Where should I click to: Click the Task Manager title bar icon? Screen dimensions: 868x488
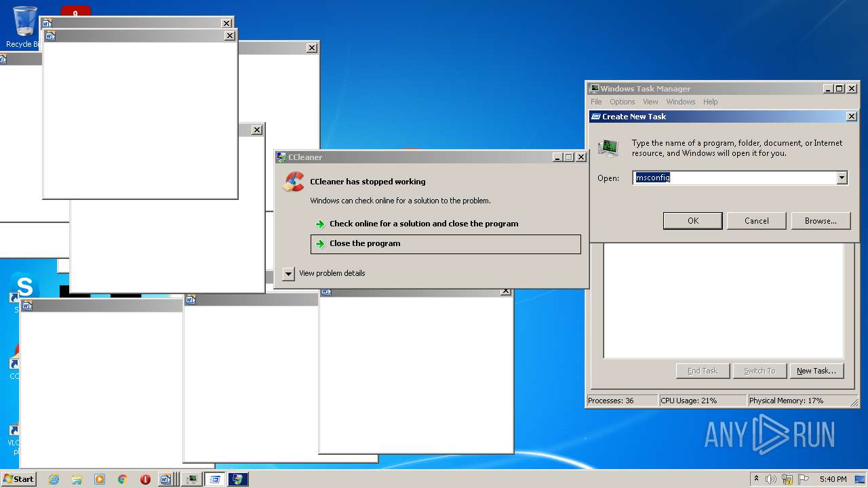(594, 89)
